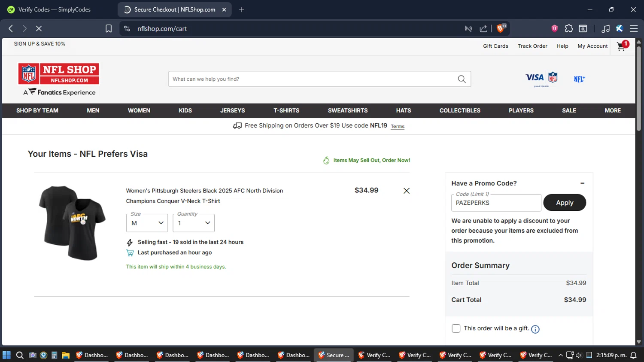Open the extensions puzzle icon

pyautogui.click(x=569, y=28)
